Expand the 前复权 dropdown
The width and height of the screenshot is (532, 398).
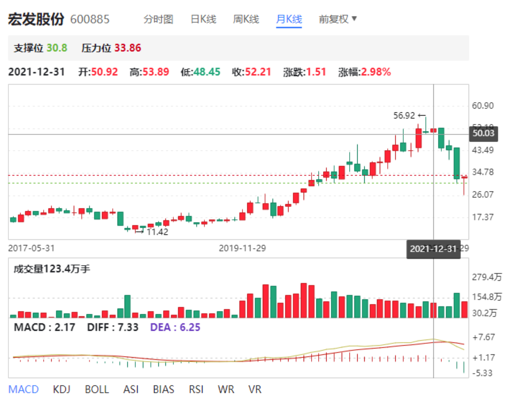(x=338, y=19)
